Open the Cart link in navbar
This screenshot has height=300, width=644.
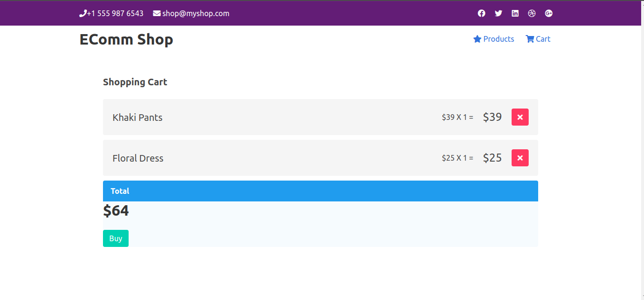(538, 39)
